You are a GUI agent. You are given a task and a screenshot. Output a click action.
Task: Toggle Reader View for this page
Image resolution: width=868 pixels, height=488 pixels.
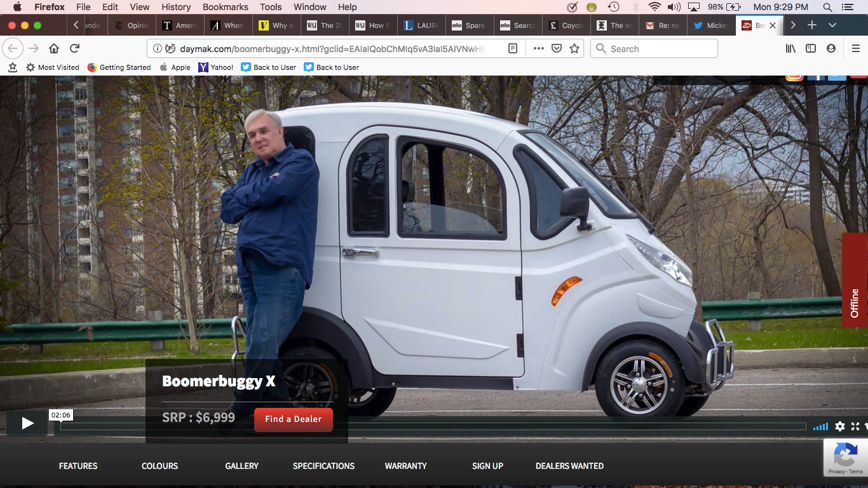coord(513,48)
